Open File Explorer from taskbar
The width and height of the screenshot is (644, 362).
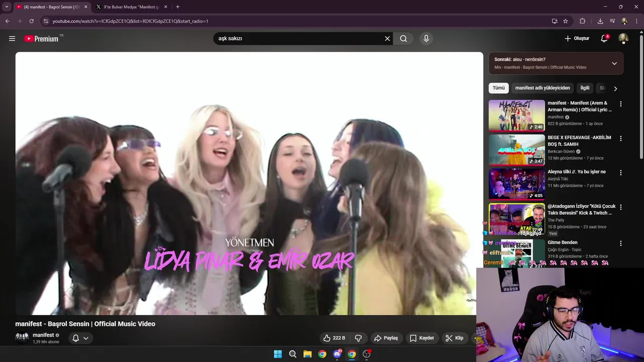[307, 354]
